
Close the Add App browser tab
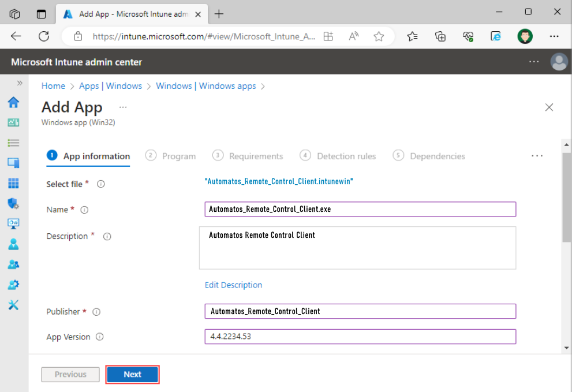click(198, 14)
